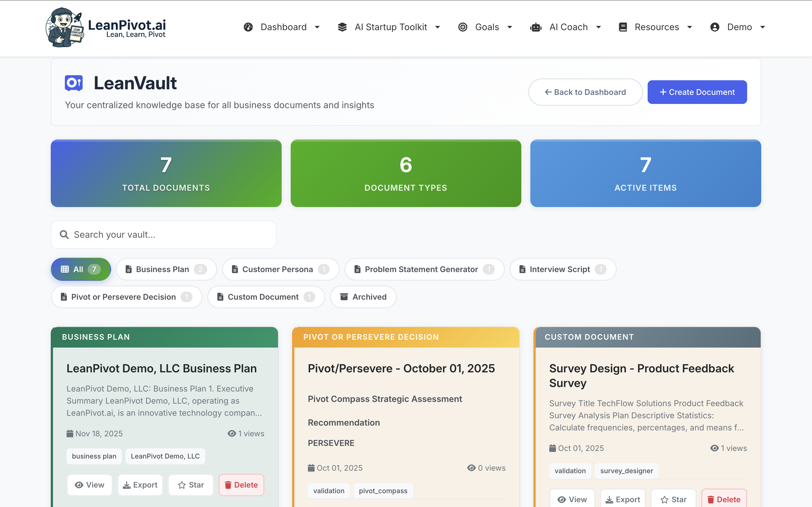Viewport: 812px width, 507px height.
Task: Activate the Archived filter
Action: point(363,297)
